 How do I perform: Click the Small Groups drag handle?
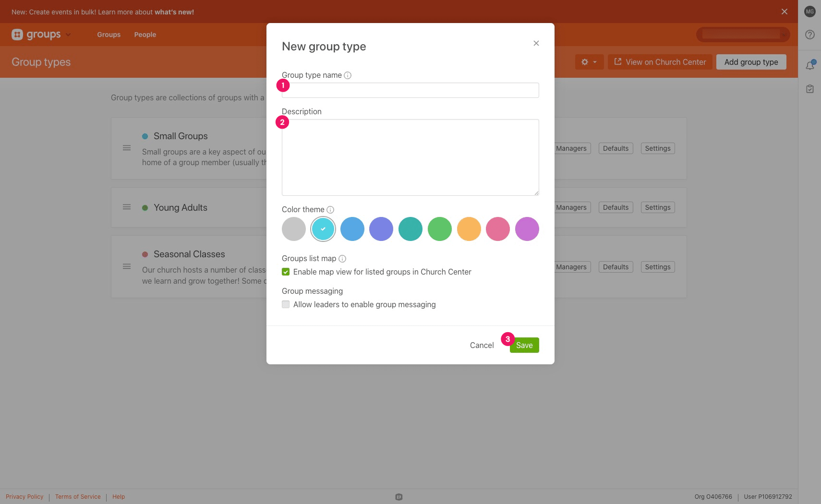click(127, 148)
